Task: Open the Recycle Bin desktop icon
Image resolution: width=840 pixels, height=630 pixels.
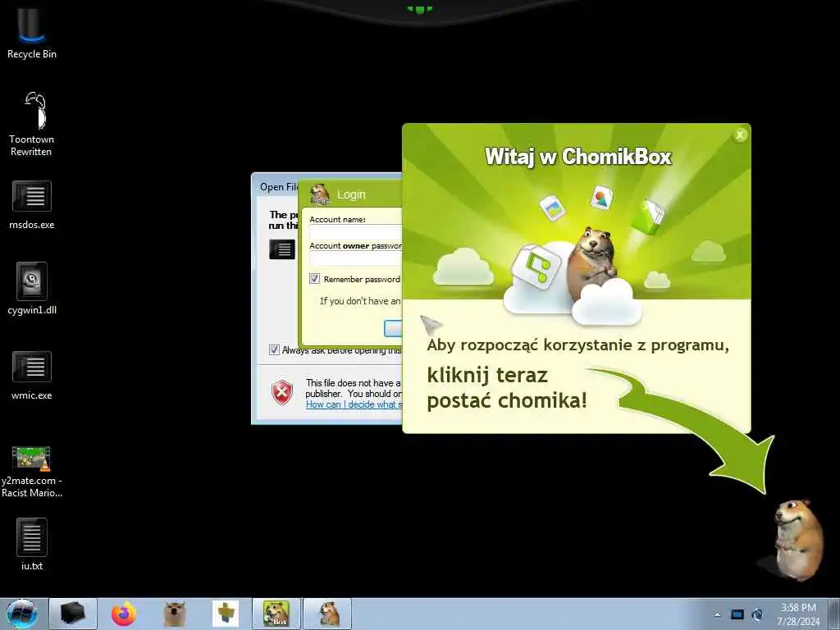Action: coord(32,33)
